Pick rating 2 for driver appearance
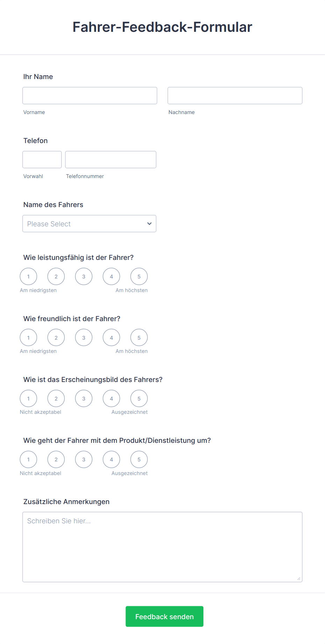This screenshot has height=644, width=325. [56, 398]
